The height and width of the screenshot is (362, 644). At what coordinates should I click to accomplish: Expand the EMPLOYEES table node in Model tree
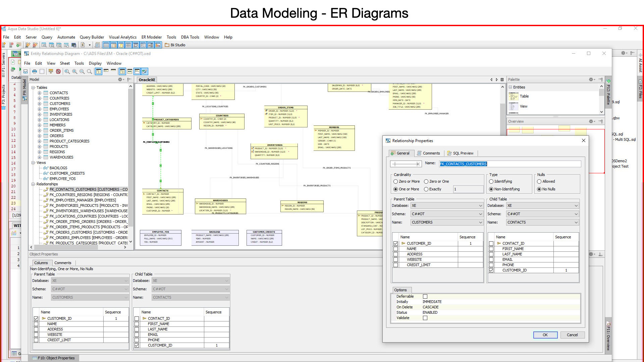coord(39,109)
